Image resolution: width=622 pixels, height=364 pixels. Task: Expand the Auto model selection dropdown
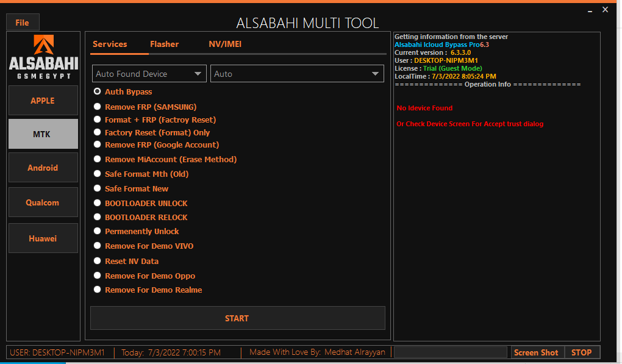coord(297,73)
